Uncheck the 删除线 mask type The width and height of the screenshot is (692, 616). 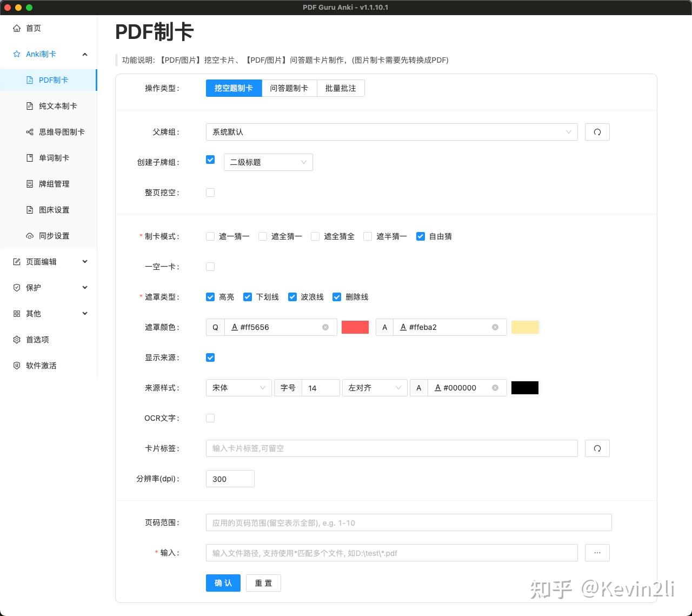[337, 297]
